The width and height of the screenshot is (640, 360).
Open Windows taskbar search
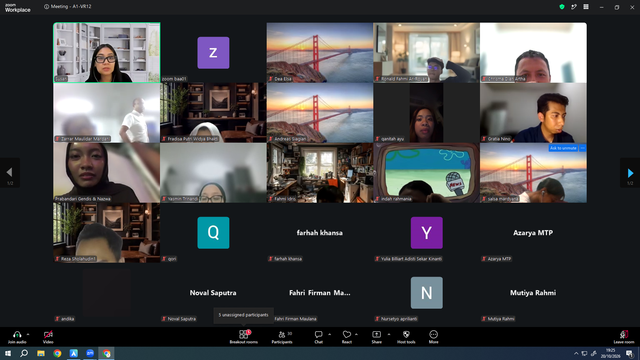(24, 353)
